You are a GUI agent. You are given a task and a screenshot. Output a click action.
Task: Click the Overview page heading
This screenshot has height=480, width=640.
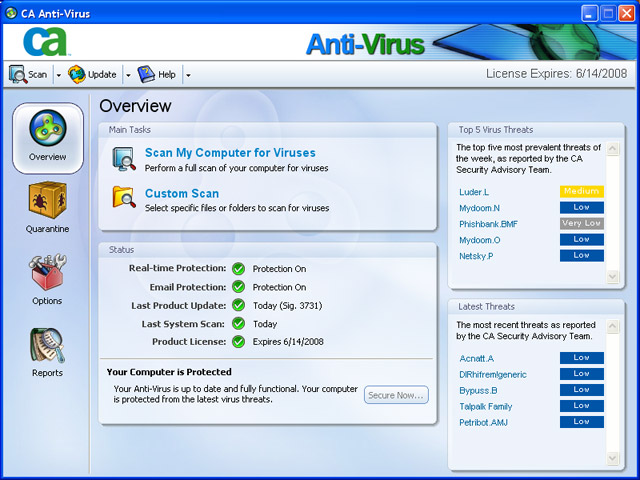(136, 106)
